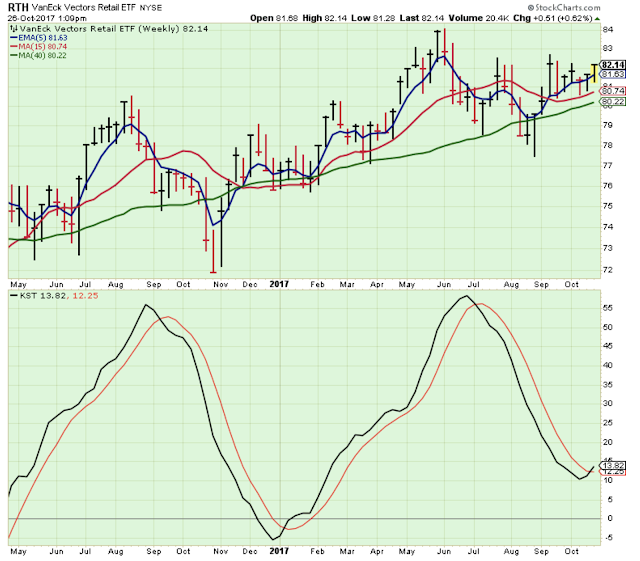Click the red 12.25 KST signal value
This screenshot has width=640, height=561.
point(85,296)
